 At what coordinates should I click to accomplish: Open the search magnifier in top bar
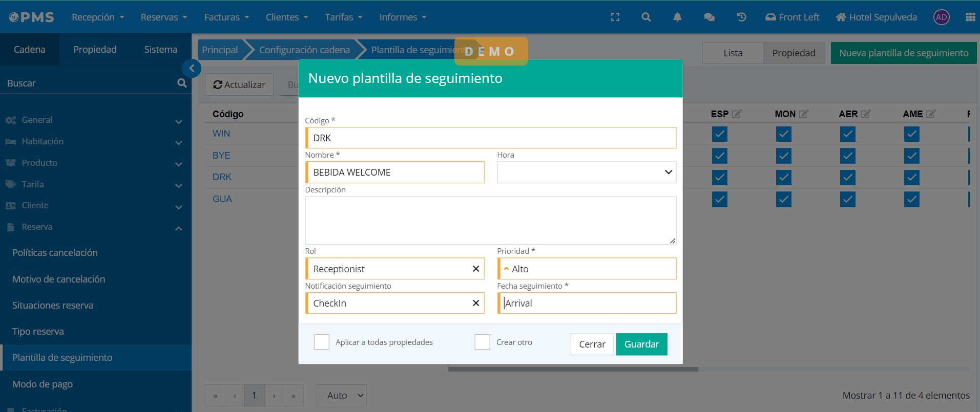[646, 17]
